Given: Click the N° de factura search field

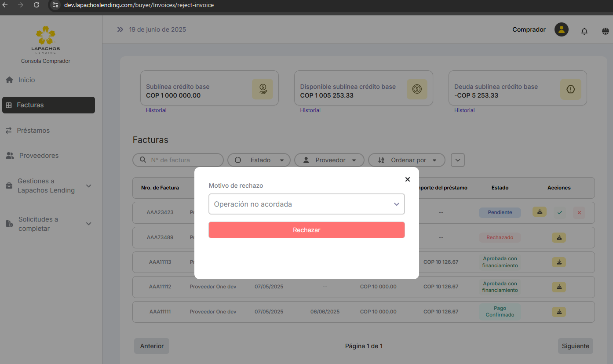Looking at the screenshot, I should 182,160.
